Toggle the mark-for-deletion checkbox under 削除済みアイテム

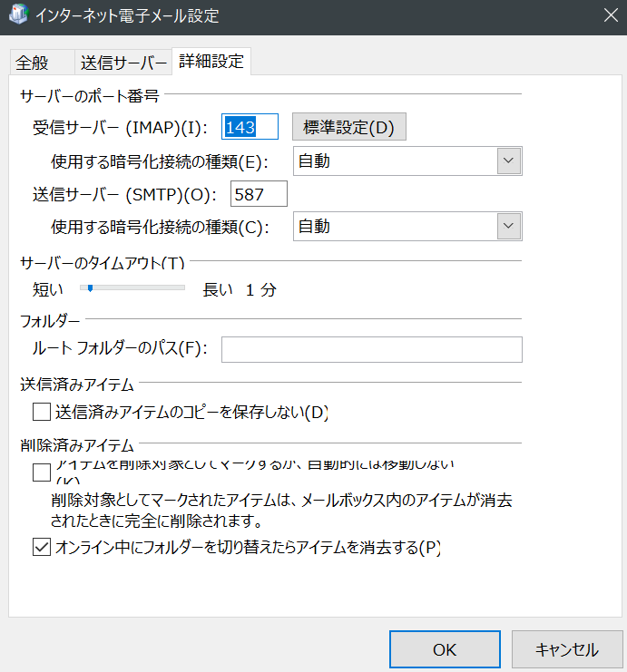coord(42,472)
